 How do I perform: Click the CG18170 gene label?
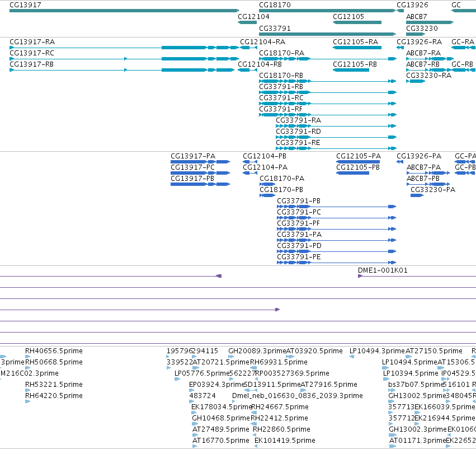coord(275,5)
